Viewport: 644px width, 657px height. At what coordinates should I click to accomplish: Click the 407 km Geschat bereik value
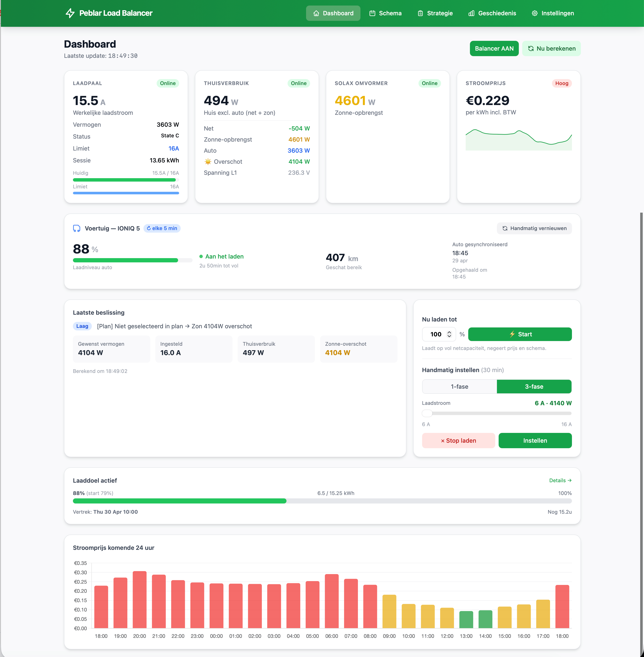[342, 258]
